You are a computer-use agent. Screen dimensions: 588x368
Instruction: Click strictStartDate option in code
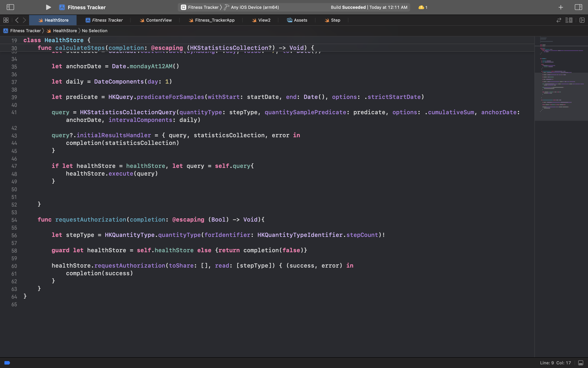click(394, 97)
